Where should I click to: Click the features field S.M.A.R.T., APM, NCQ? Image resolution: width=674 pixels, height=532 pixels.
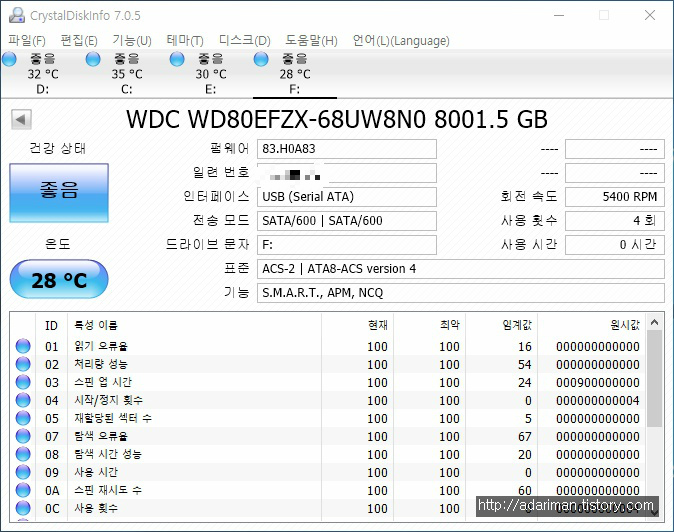pyautogui.click(x=461, y=293)
